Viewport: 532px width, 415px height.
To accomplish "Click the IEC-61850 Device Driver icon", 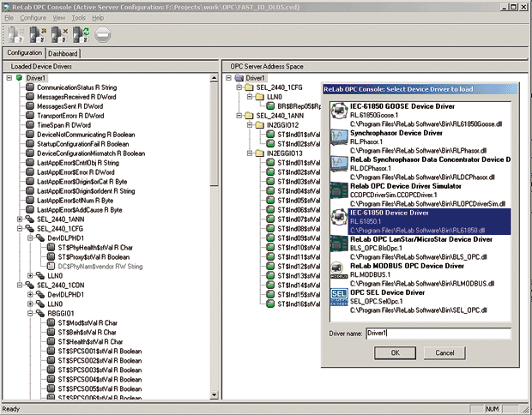I will pyautogui.click(x=339, y=217).
